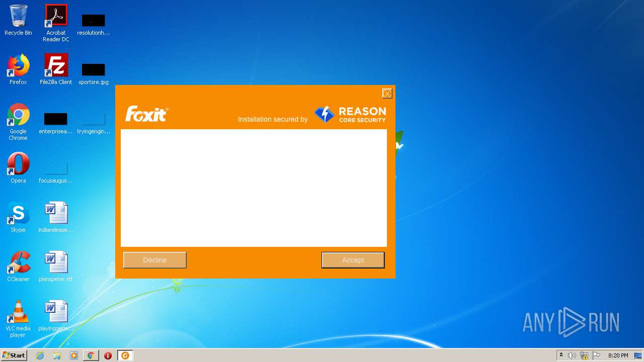Click the Opera taskbar icon
The height and width of the screenshot is (362, 644).
[108, 355]
